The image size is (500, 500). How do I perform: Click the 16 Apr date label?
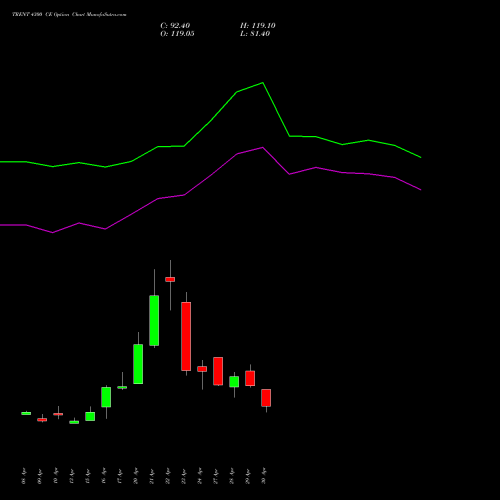coord(104,476)
